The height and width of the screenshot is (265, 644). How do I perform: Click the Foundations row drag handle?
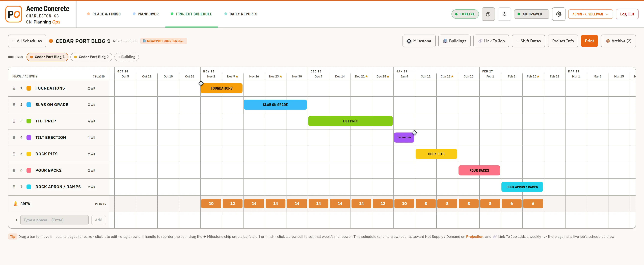[14, 88]
